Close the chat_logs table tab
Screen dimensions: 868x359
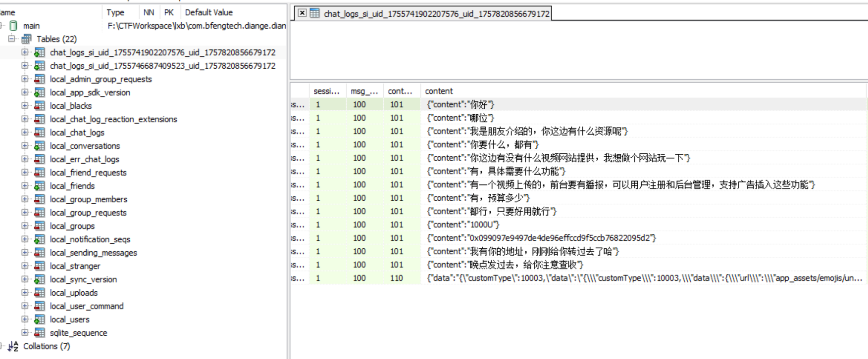pos(302,13)
